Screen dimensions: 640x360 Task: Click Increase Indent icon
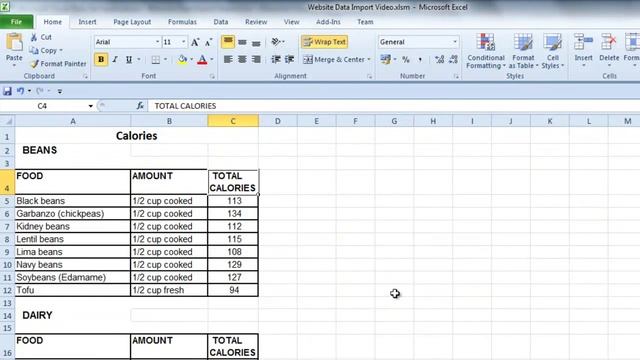click(x=289, y=60)
